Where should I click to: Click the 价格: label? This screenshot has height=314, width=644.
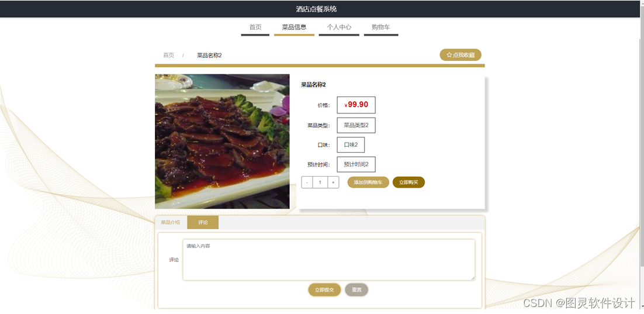coord(324,105)
